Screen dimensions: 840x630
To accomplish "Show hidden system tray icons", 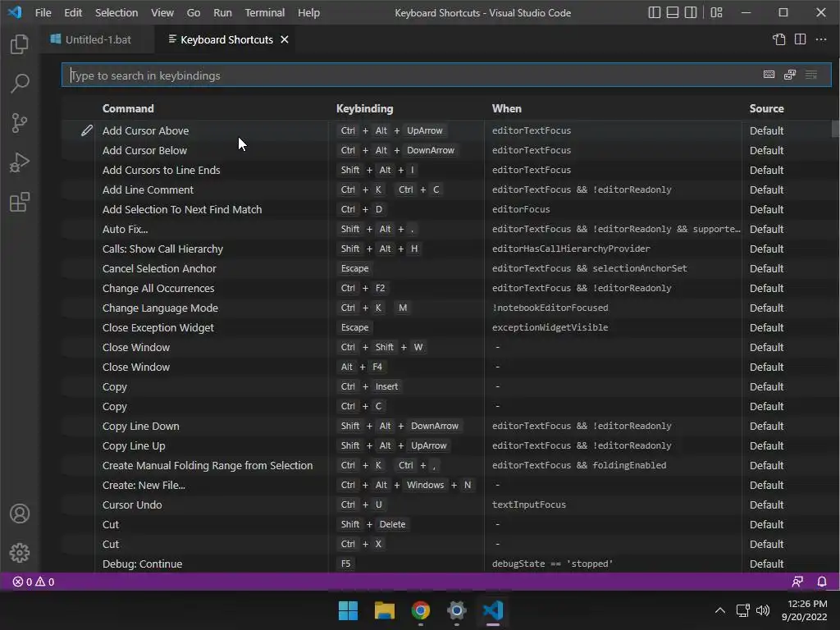I will tap(720, 610).
